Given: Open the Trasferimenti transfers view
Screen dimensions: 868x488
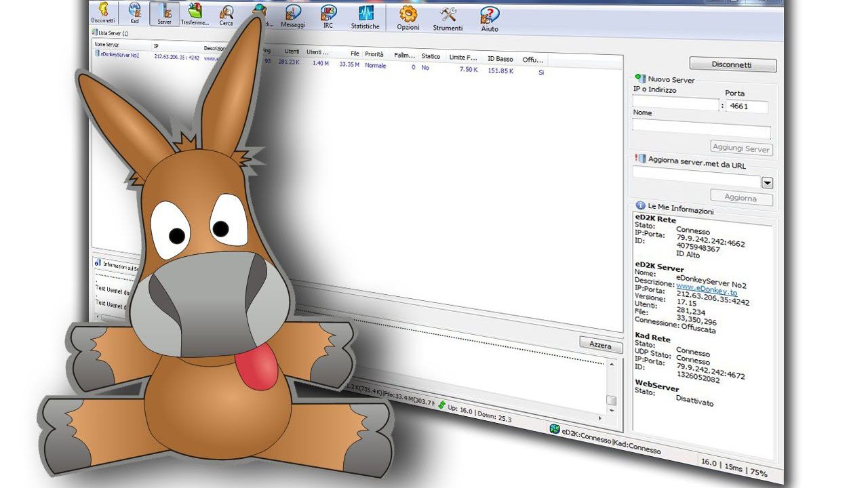Looking at the screenshot, I should pyautogui.click(x=195, y=12).
